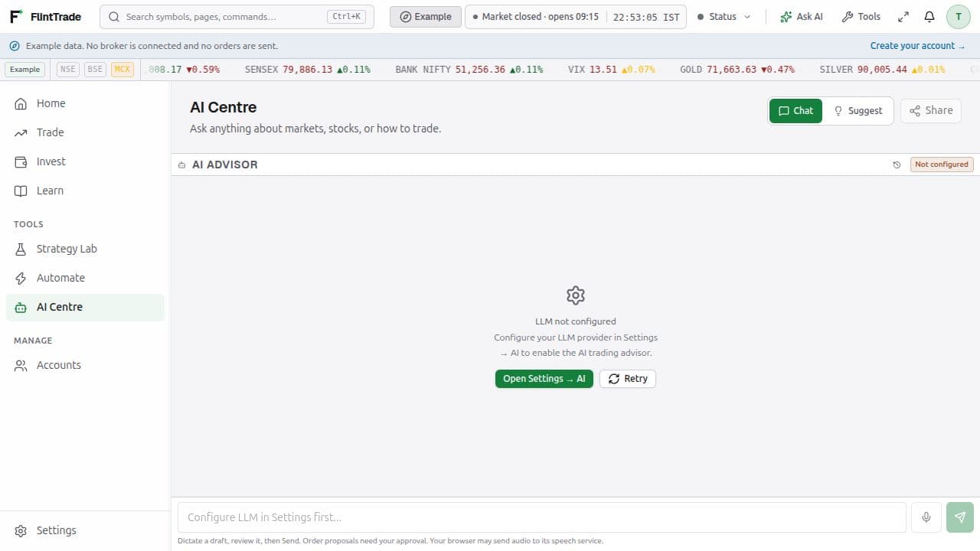Select the SILVER ticker entry
Viewport: 980px width, 551px height.
tap(882, 70)
